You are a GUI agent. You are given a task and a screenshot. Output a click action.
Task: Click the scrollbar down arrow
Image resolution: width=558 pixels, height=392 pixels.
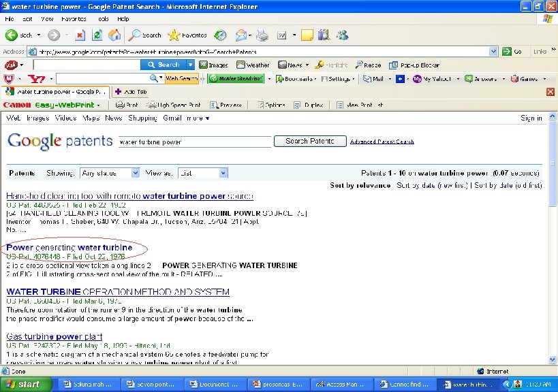click(x=553, y=359)
